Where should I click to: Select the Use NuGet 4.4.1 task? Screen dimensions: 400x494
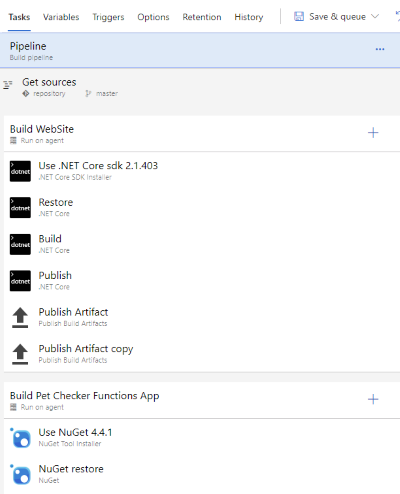202,438
